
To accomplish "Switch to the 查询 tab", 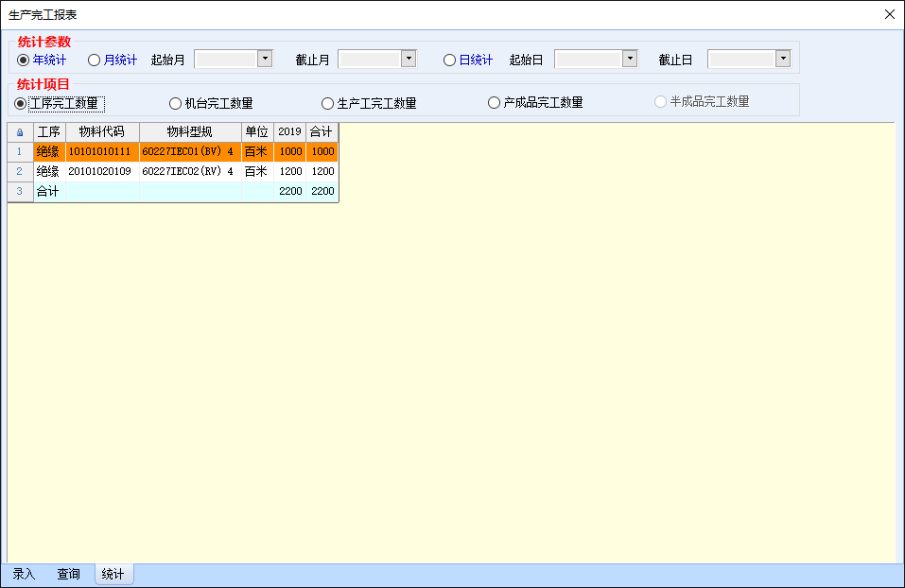I will pos(68,574).
